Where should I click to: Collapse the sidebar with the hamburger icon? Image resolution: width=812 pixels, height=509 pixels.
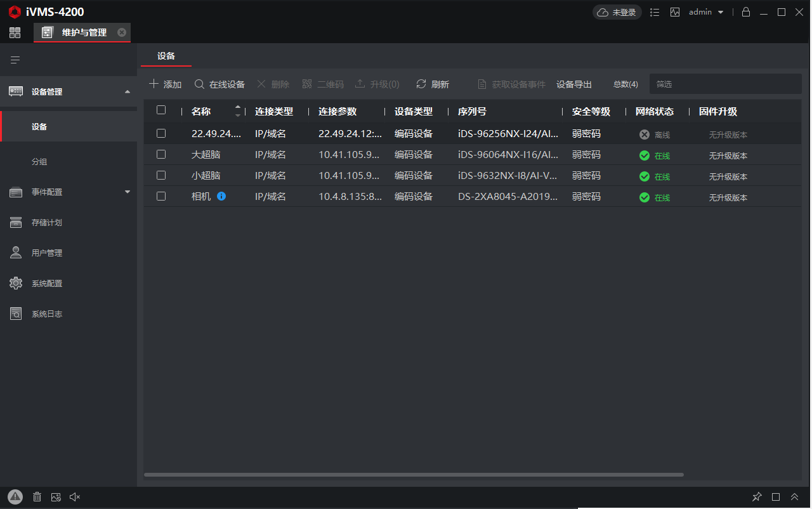[x=15, y=60]
